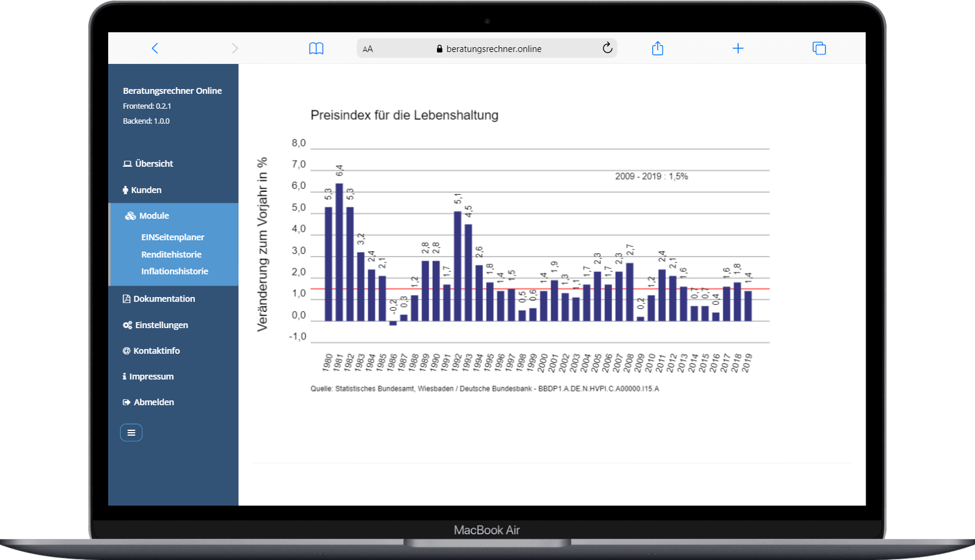
Task: Reload the page with refresh icon
Action: [607, 48]
